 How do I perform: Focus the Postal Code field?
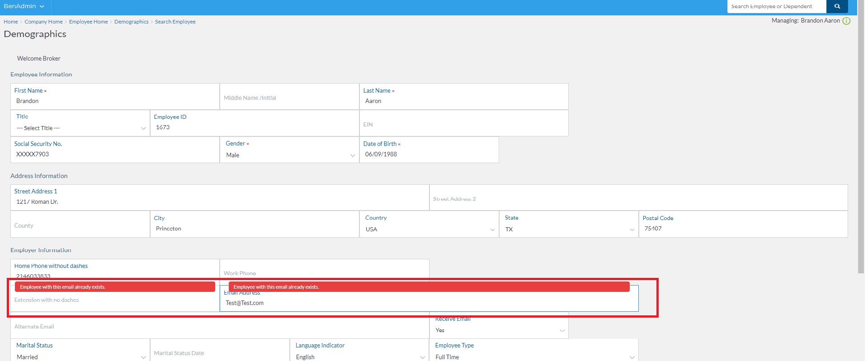pyautogui.click(x=742, y=229)
